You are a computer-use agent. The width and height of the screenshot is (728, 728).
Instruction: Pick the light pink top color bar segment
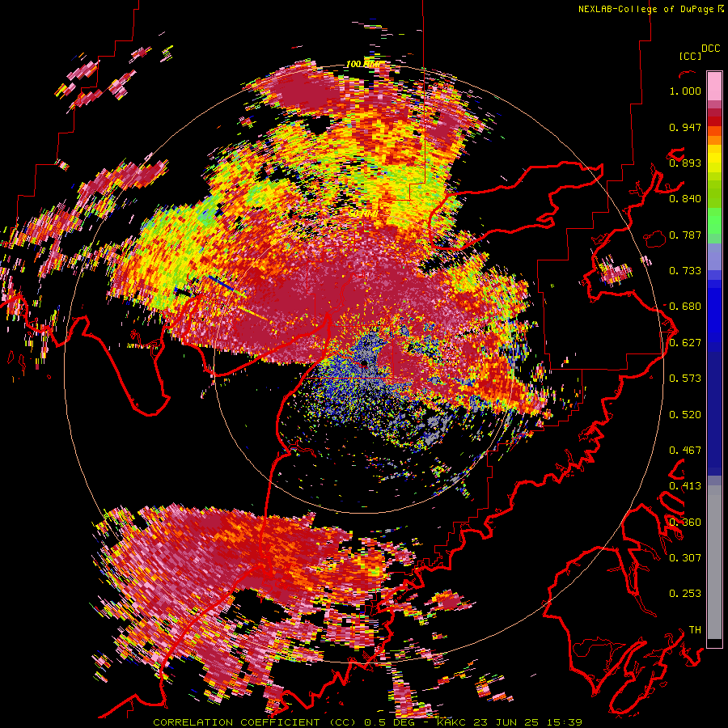pos(714,87)
